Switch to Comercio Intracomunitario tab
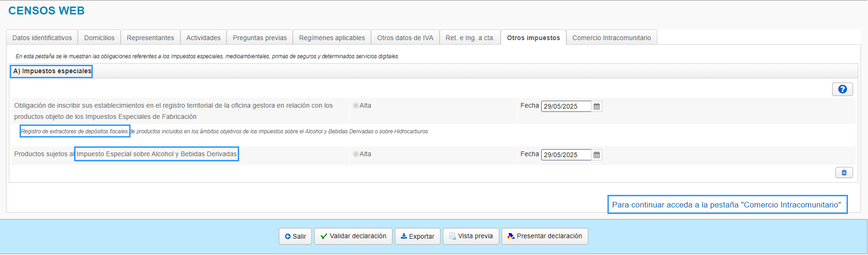 click(611, 38)
